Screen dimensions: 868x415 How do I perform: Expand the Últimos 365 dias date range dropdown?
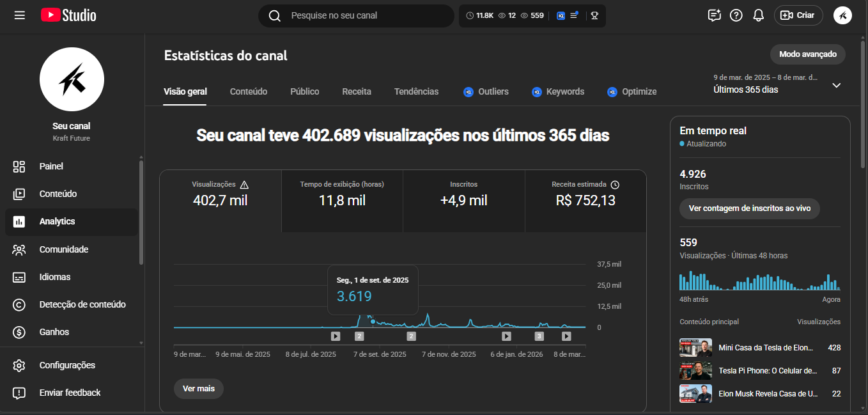coord(777,84)
